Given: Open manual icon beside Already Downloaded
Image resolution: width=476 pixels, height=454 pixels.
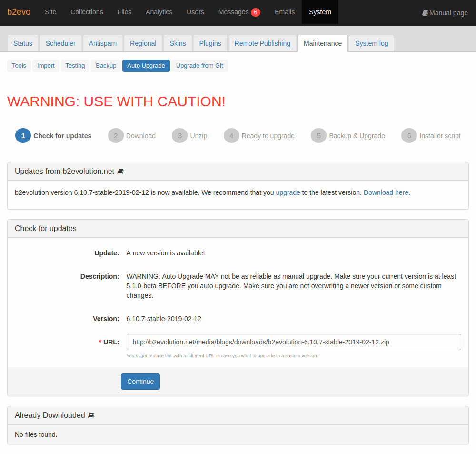Looking at the screenshot, I should 91,415.
